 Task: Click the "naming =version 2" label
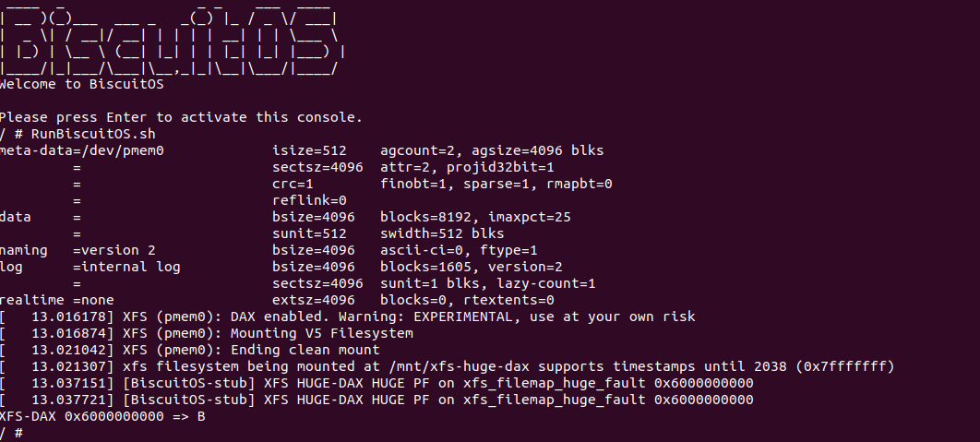(78, 250)
